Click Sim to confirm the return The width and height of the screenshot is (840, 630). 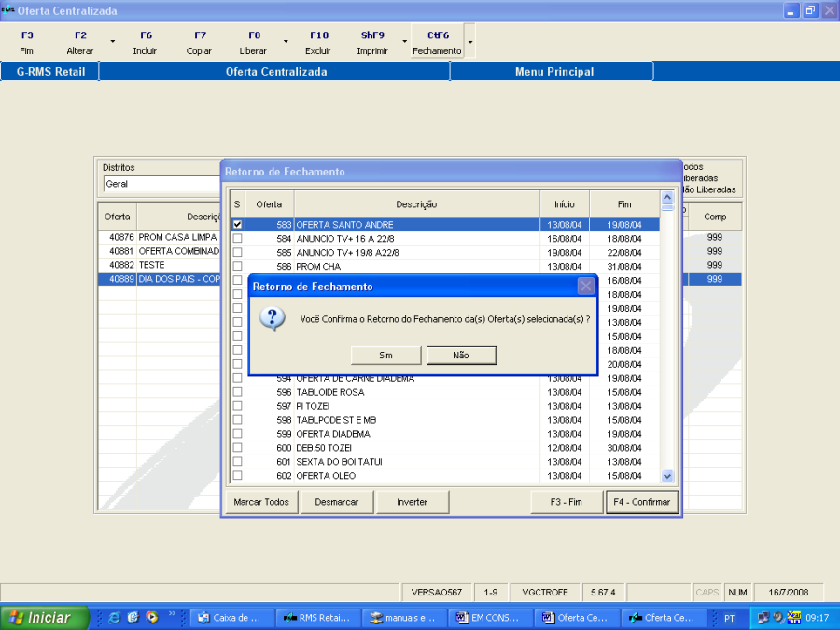[385, 356]
